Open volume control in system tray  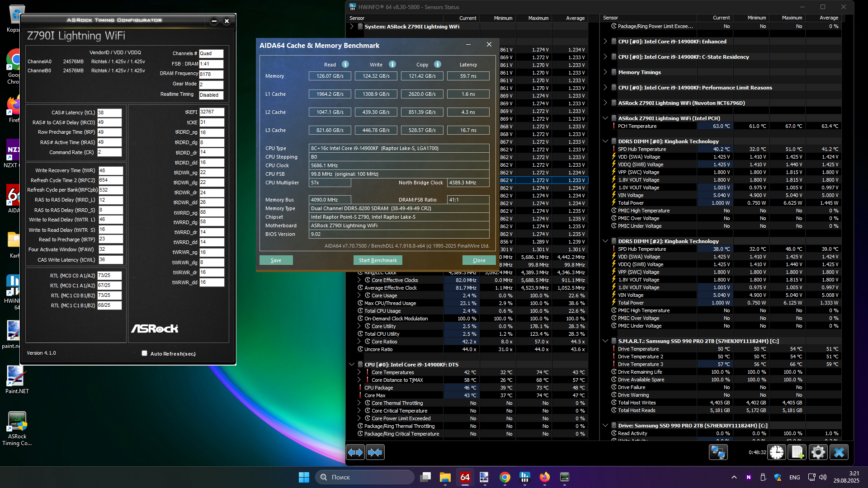click(823, 477)
